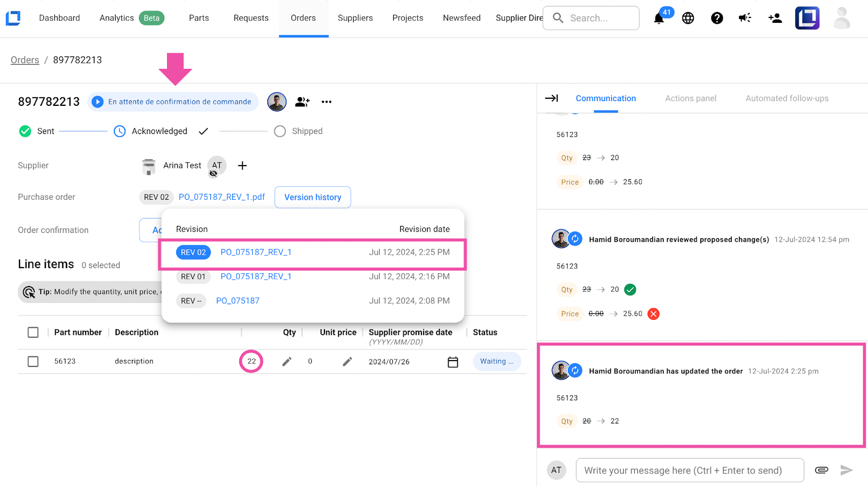Open the notifications bell icon

click(659, 18)
